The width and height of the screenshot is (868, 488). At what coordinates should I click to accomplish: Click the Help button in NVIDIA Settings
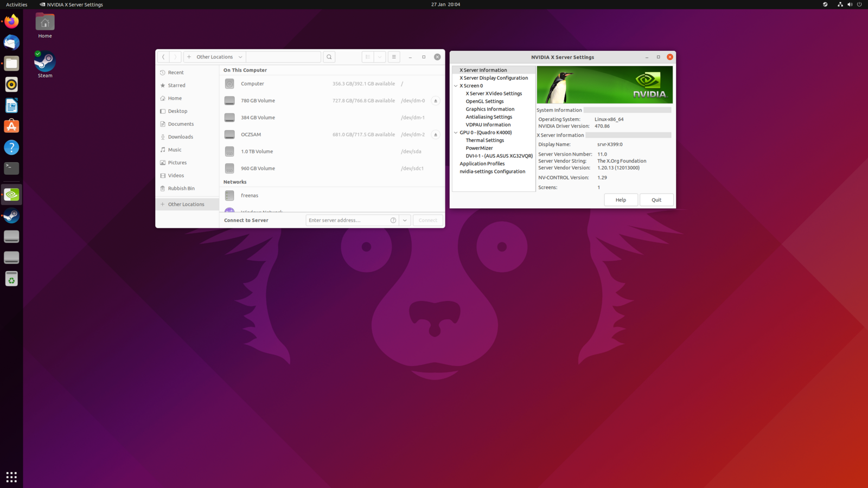pyautogui.click(x=621, y=200)
